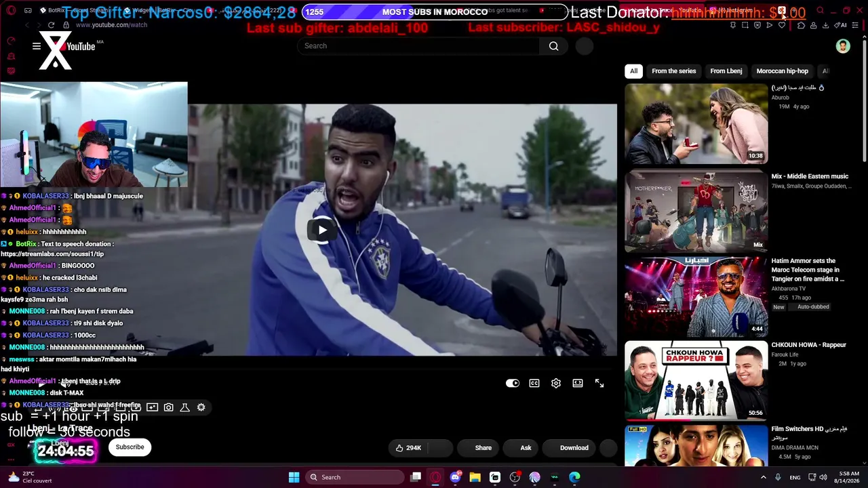Viewport: 868px width, 488px height.
Task: Open the YouTube account avatar menu
Action: 843,46
